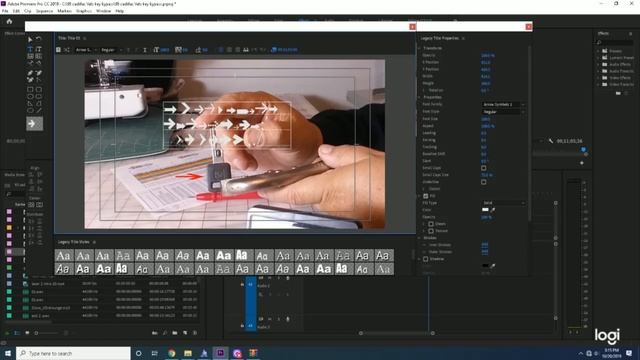Image resolution: width=640 pixels, height=360 pixels.
Task: Go to Premiere home screen icon
Action: point(9,21)
